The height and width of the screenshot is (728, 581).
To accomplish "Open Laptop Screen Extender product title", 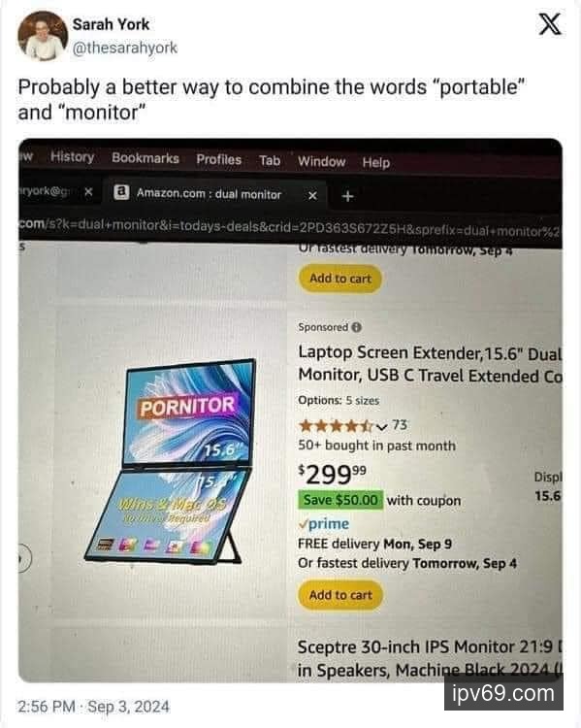I will 430,364.
